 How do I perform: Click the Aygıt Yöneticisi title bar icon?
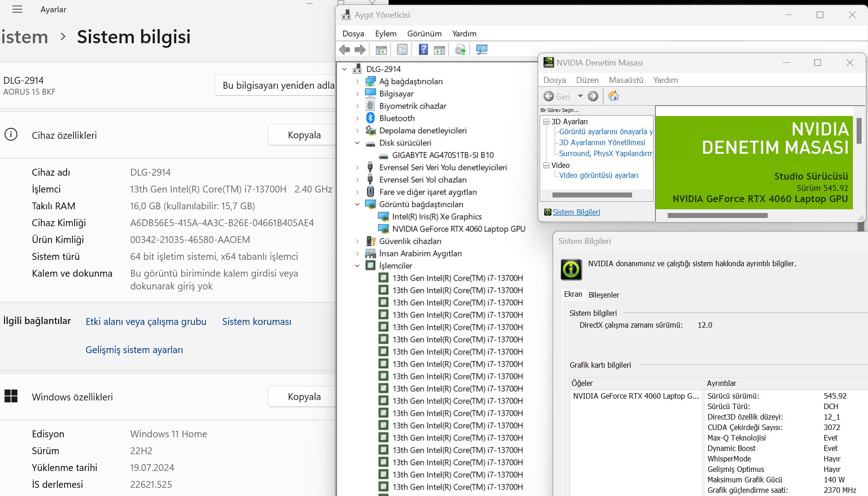point(346,15)
